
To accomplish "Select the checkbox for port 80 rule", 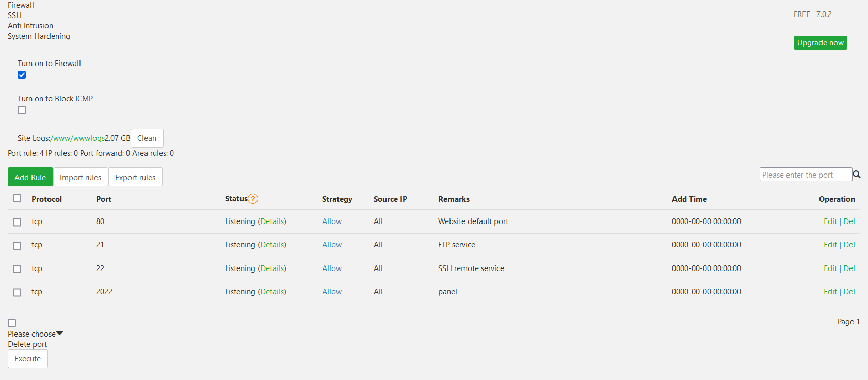I will point(17,222).
